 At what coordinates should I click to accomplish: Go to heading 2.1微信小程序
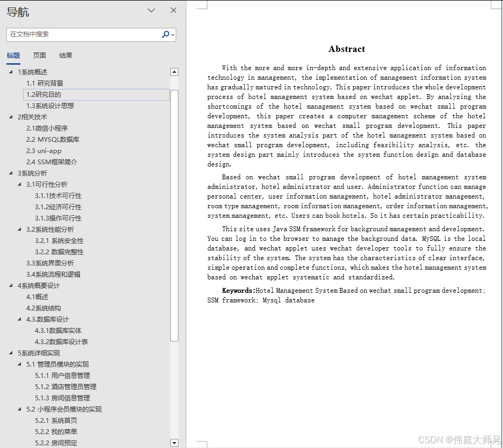tap(47, 128)
